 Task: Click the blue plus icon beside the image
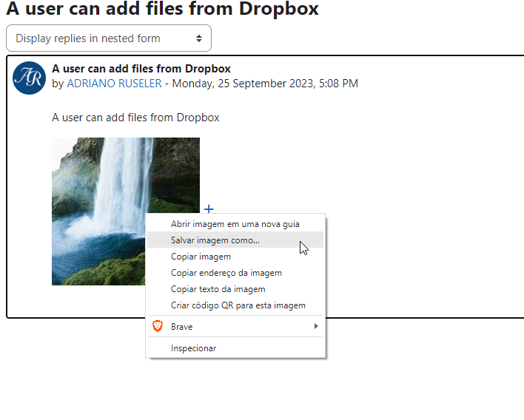[x=209, y=209]
